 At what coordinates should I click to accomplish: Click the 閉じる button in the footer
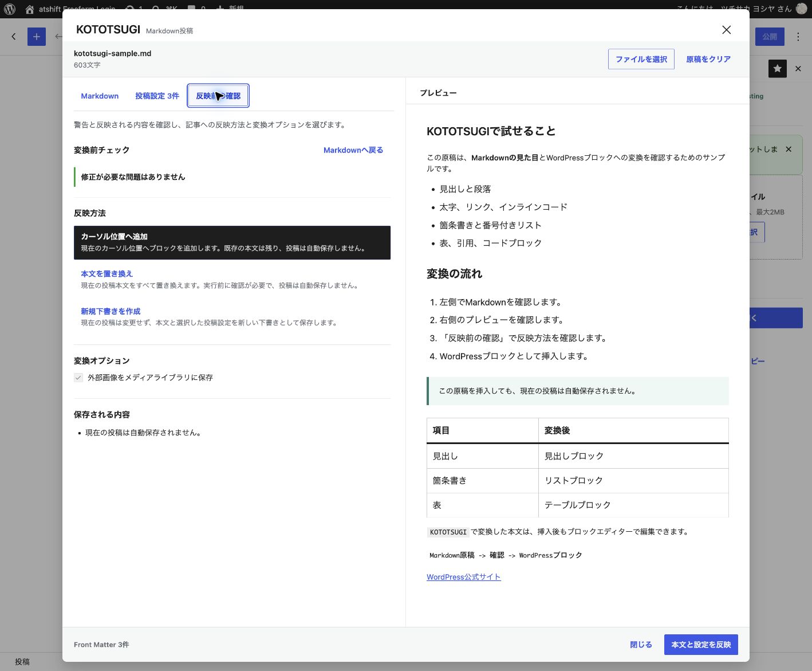[x=641, y=645]
